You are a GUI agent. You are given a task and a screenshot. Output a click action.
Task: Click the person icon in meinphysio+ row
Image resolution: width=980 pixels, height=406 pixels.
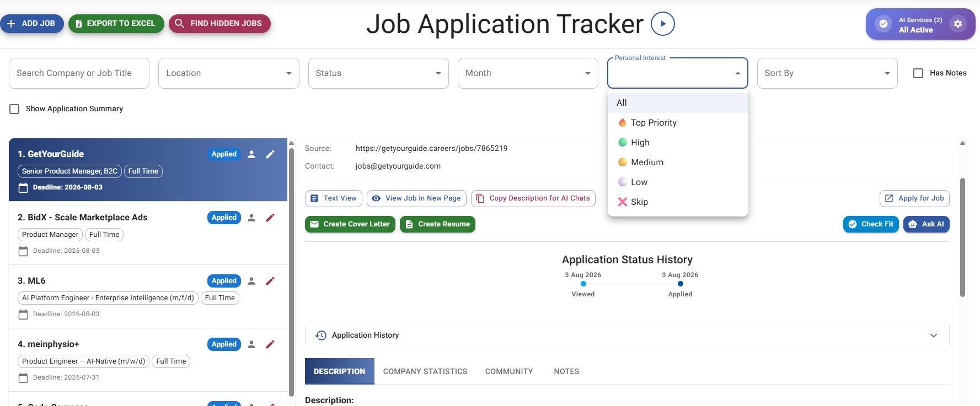point(251,344)
